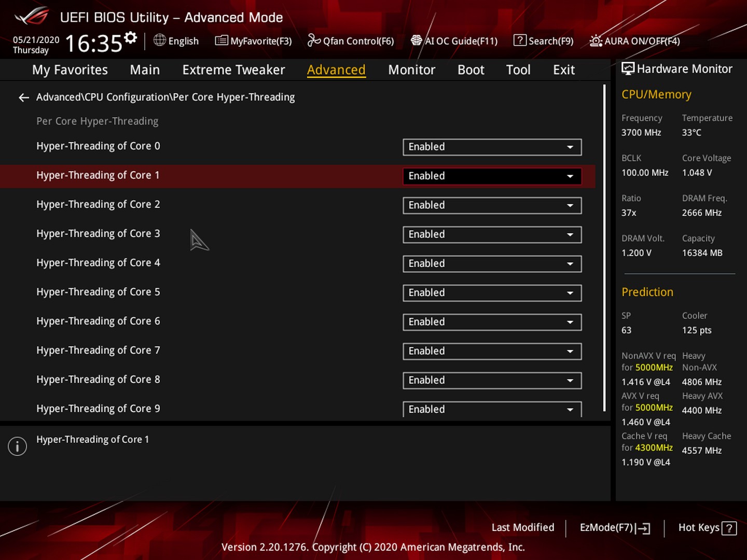The image size is (747, 560).
Task: Open the Extreme Tweaker tab
Action: click(x=233, y=70)
